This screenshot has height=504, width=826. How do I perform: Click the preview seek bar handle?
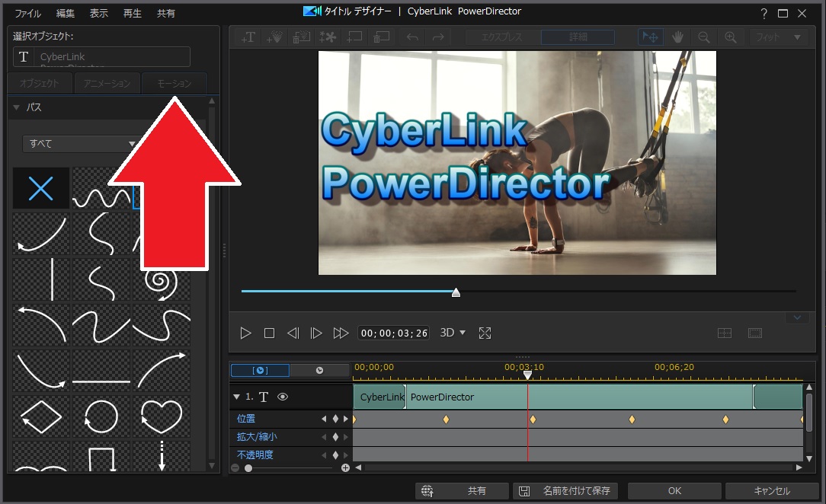coord(456,292)
